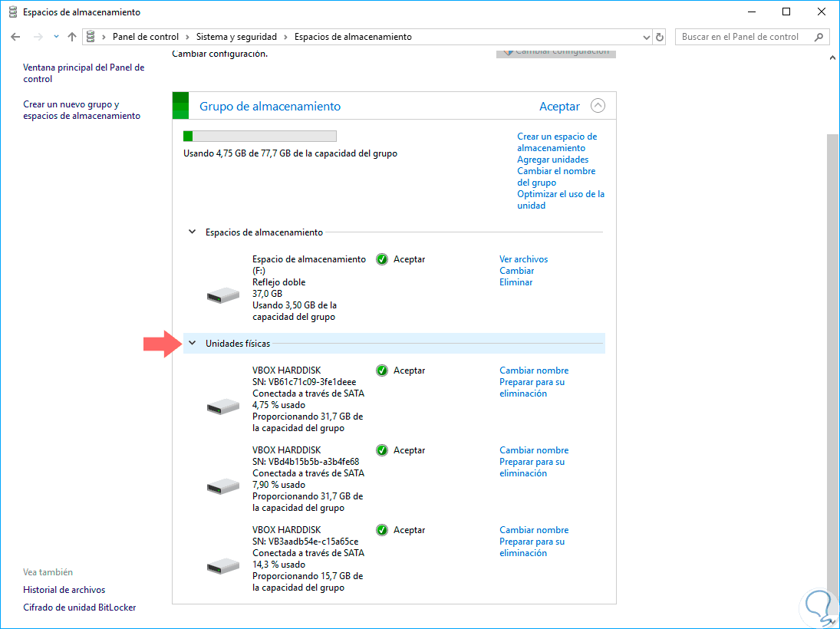
Task: Open Panel de control breadcrumb
Action: tap(145, 37)
